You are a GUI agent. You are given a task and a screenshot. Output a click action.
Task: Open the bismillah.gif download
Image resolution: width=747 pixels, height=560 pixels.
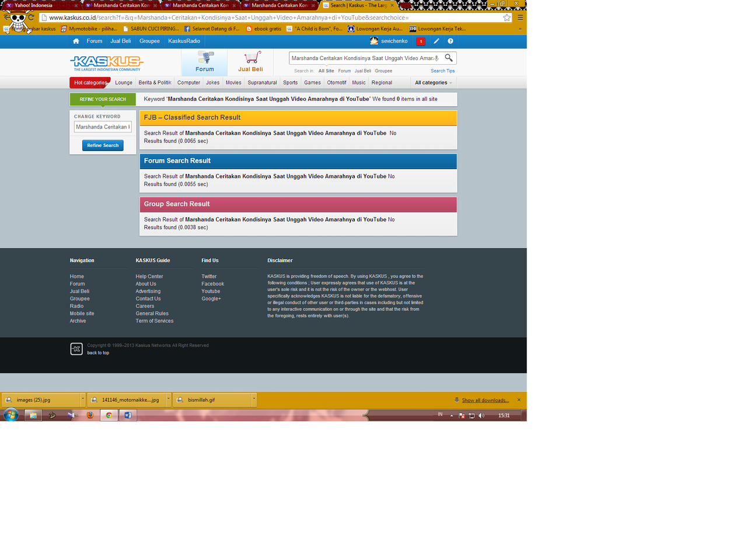212,400
